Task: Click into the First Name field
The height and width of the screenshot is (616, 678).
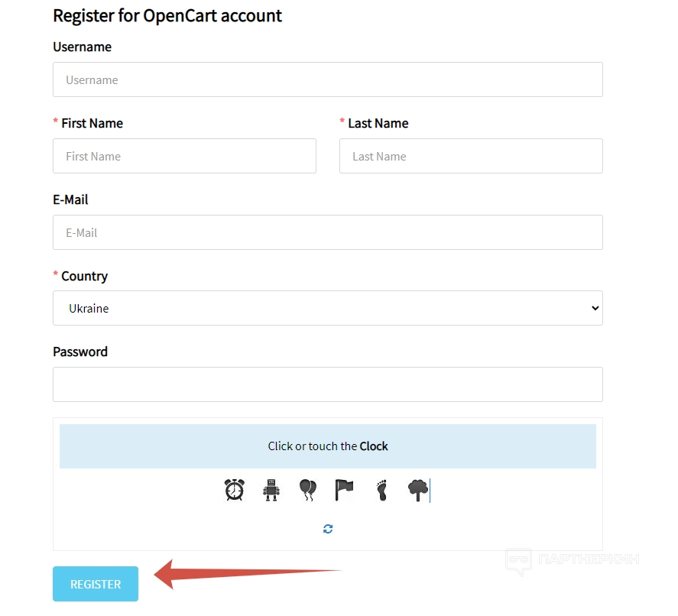Action: click(184, 156)
